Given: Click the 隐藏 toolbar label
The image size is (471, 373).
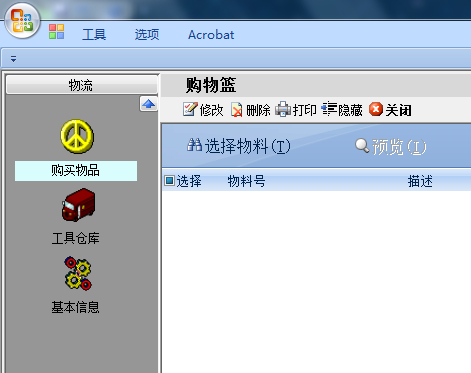Looking at the screenshot, I should (350, 110).
